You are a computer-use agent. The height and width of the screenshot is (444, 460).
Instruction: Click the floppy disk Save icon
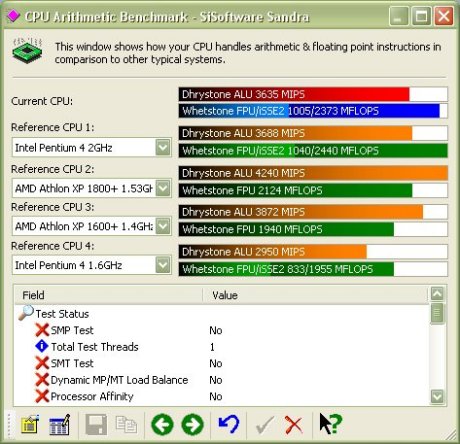pyautogui.click(x=96, y=425)
